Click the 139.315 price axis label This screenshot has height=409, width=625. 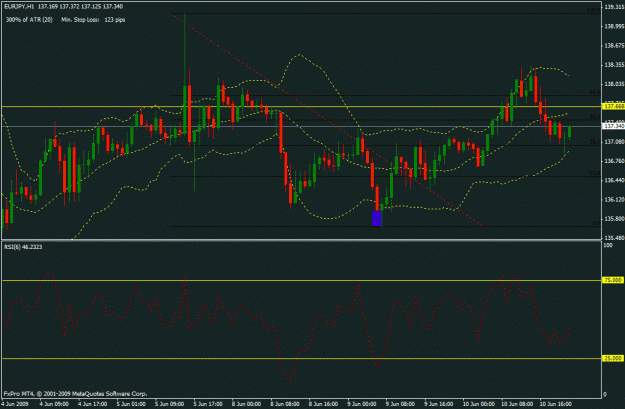tap(614, 7)
